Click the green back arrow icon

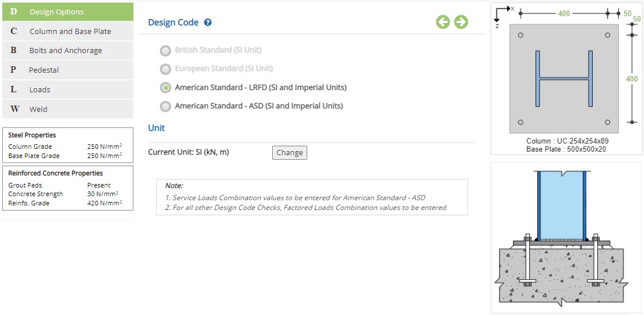(x=443, y=22)
